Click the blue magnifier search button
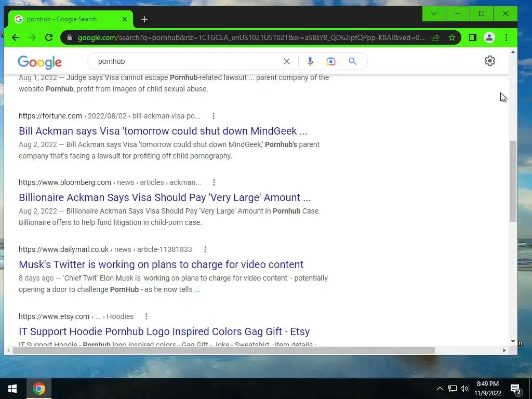Screen dimensions: 532x399 (x=353, y=61)
